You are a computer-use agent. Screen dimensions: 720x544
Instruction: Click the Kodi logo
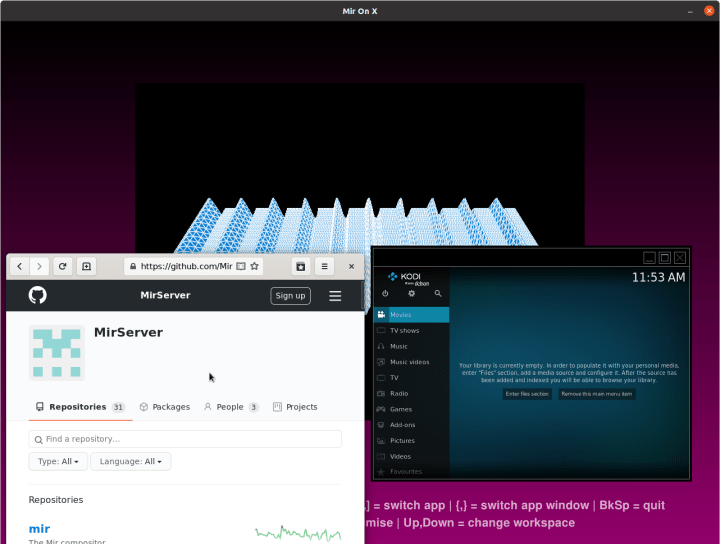(408, 278)
